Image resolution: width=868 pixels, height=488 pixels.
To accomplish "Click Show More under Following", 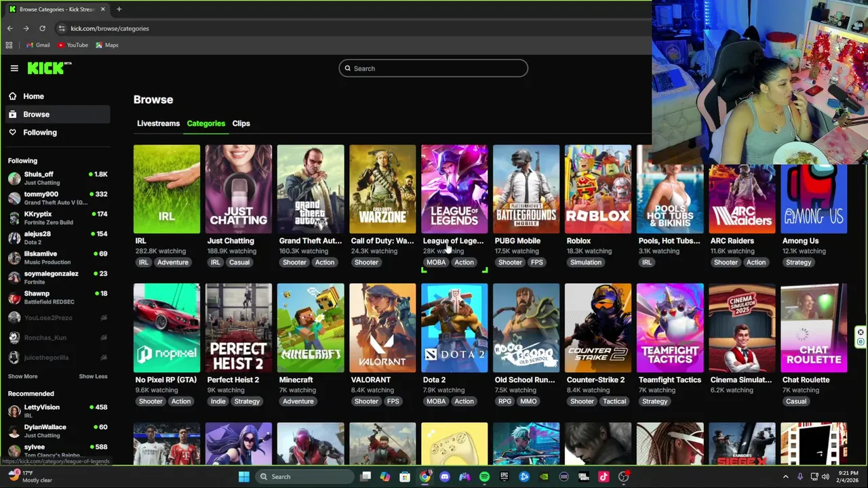I will [22, 376].
